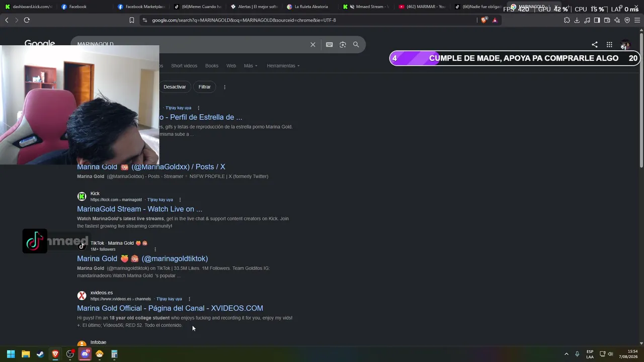Open the Perfil de Estrella result link
The width and height of the screenshot is (644, 362).
201,117
